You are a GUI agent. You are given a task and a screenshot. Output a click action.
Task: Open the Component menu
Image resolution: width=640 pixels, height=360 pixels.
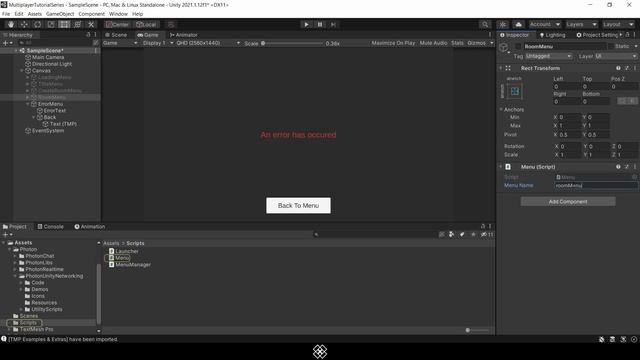click(x=91, y=14)
